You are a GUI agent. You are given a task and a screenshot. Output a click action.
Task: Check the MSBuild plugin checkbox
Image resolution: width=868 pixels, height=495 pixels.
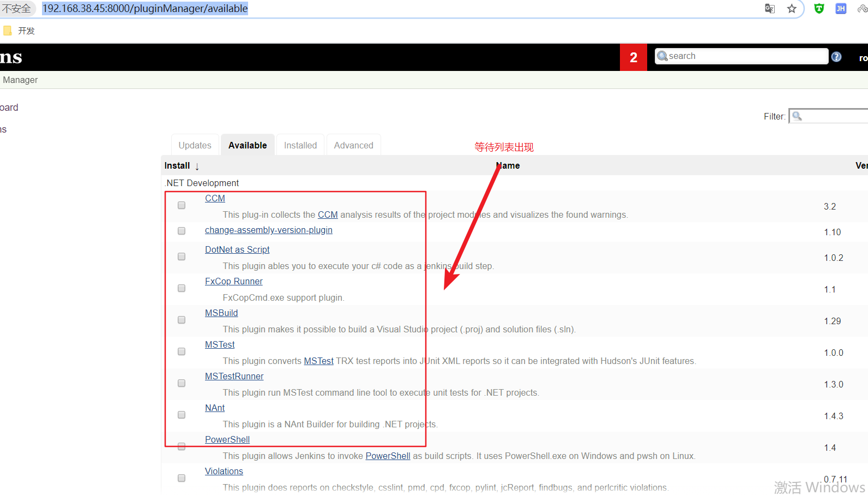(x=182, y=320)
